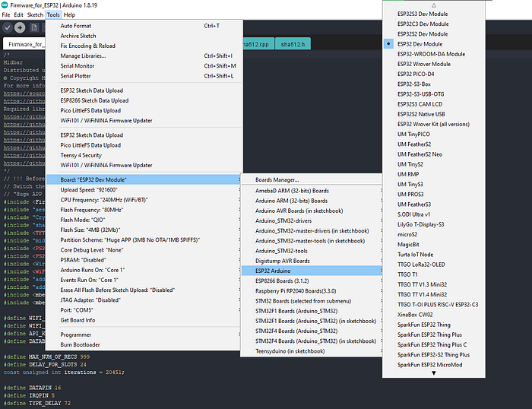This screenshot has height=409, width=532.
Task: Click the scroll-down arrow of board list
Action: 434,373
